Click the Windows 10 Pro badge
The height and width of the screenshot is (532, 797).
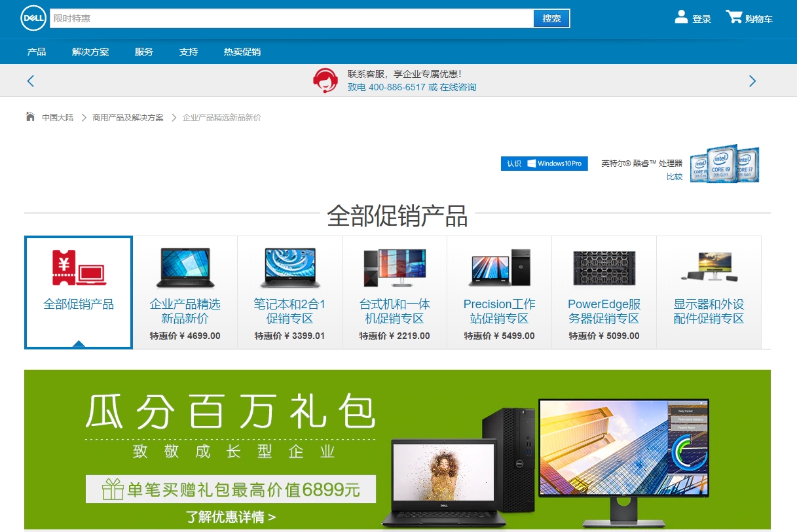click(x=544, y=164)
